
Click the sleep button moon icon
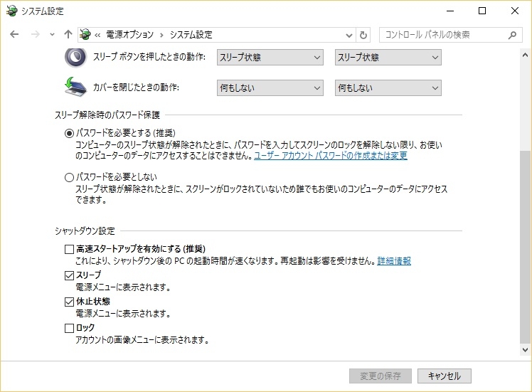(75, 57)
